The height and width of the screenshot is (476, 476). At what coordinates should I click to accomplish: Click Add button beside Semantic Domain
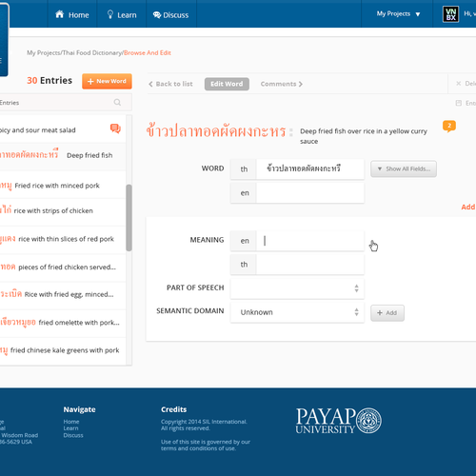pyautogui.click(x=387, y=313)
